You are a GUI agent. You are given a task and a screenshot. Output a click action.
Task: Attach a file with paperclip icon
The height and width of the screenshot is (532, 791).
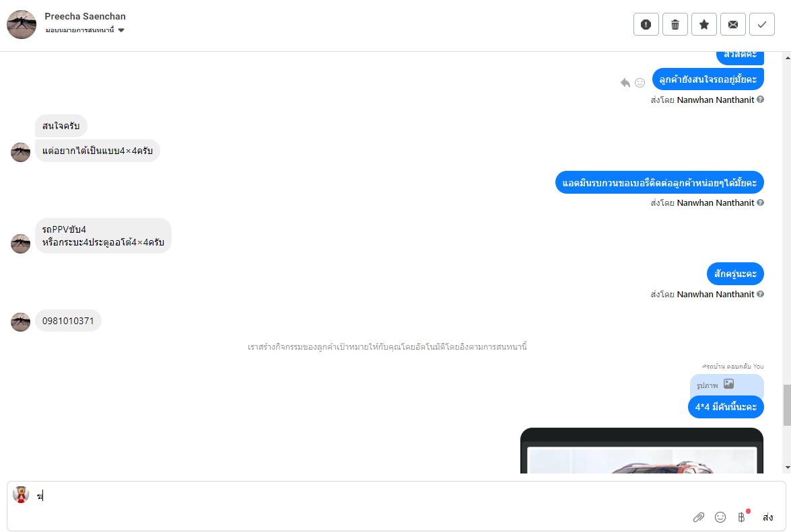click(x=698, y=517)
